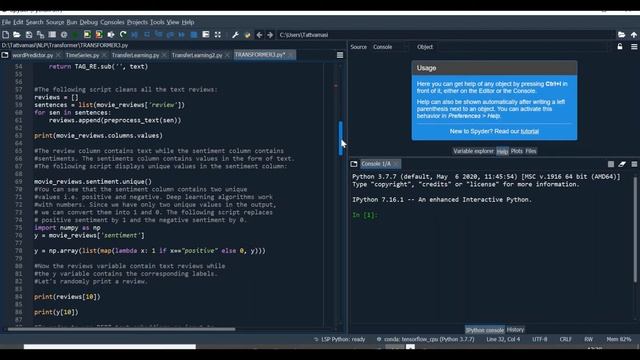This screenshot has height=360, width=640.
Task: Open the Help menu
Action: (x=188, y=22)
